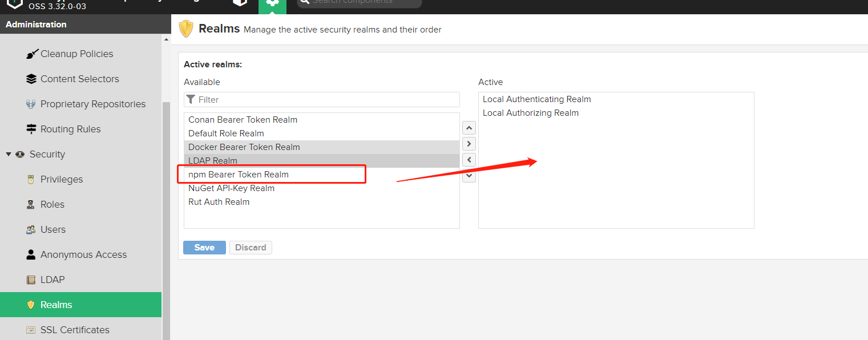Viewport: 868px width, 340px height.
Task: Select Rut Auth Realm
Action: (322, 202)
